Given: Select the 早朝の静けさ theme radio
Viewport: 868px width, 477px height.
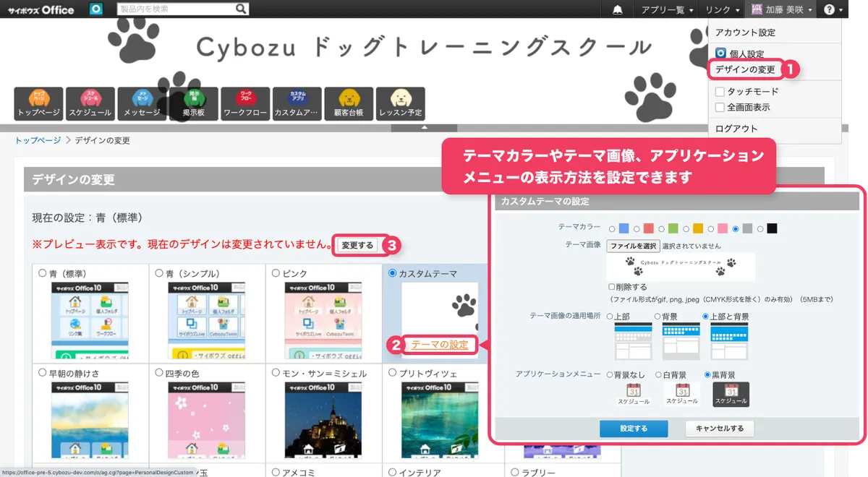Looking at the screenshot, I should pos(42,374).
